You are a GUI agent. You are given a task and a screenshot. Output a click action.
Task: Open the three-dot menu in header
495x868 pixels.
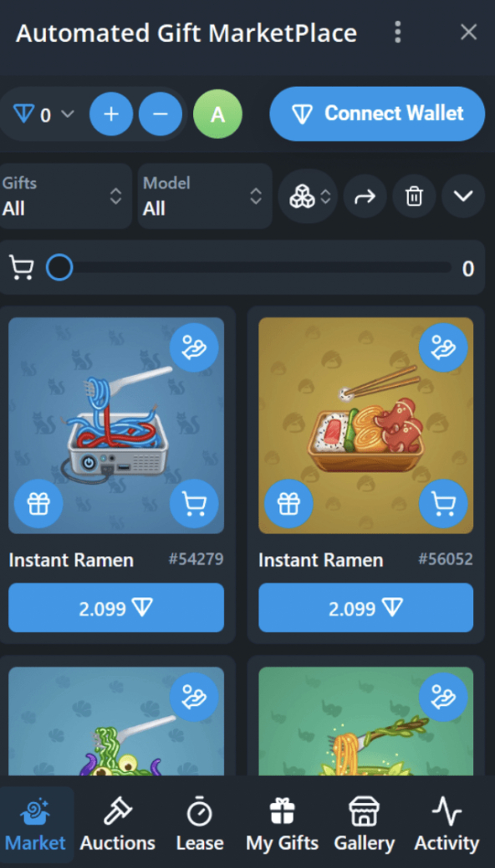397,32
